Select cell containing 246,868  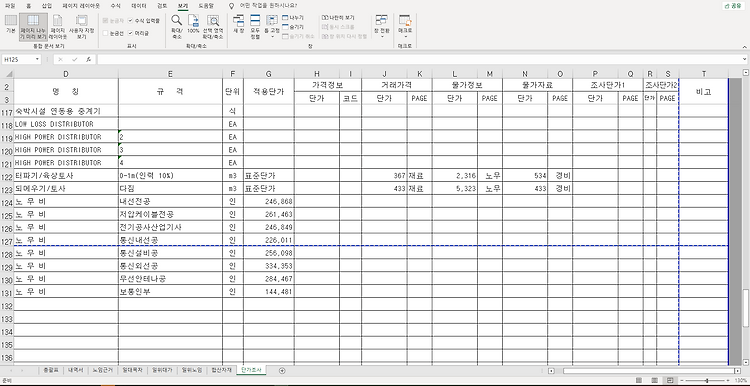pos(269,201)
